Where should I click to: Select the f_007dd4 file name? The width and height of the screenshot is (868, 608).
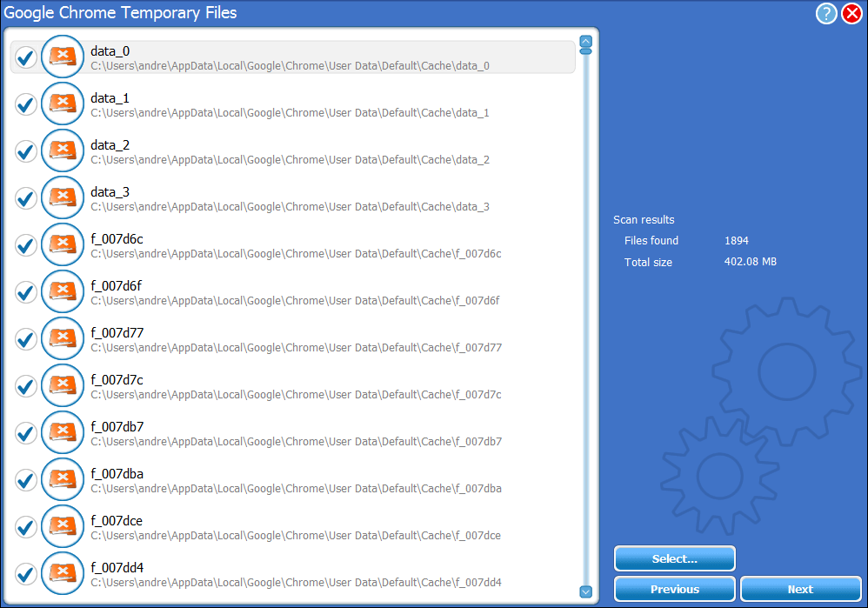(x=117, y=568)
